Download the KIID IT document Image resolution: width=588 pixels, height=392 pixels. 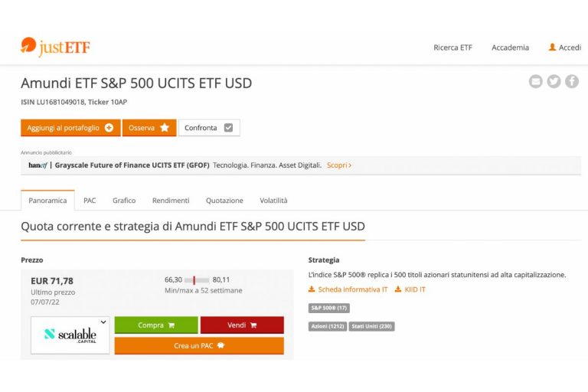410,289
